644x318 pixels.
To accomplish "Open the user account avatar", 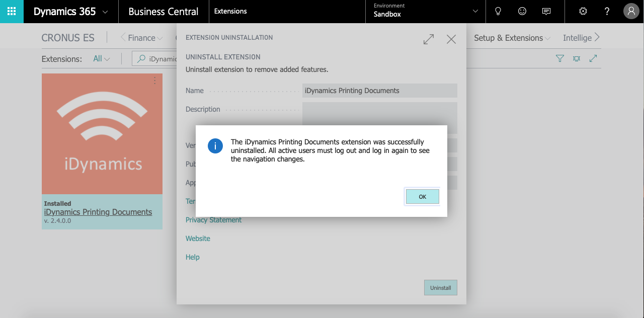I will (631, 11).
